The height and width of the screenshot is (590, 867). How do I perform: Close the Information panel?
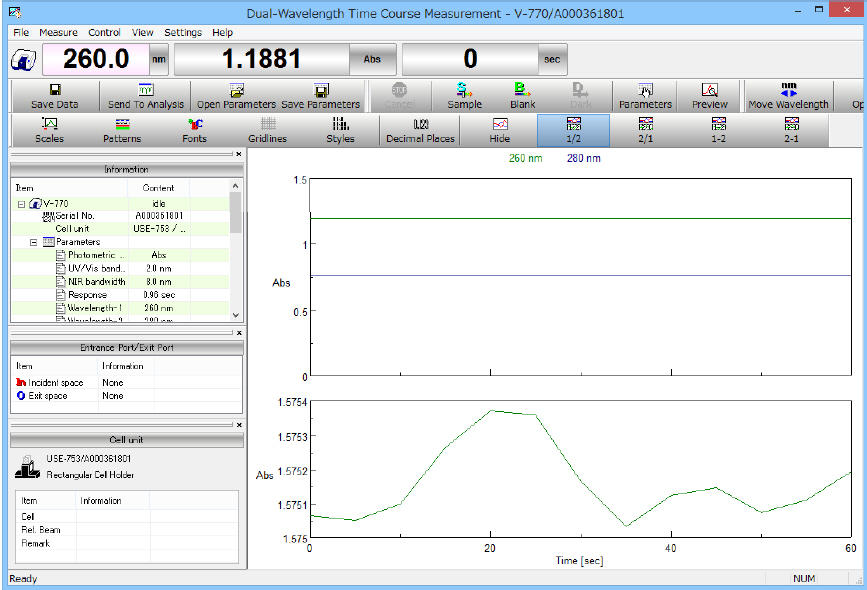[238, 155]
